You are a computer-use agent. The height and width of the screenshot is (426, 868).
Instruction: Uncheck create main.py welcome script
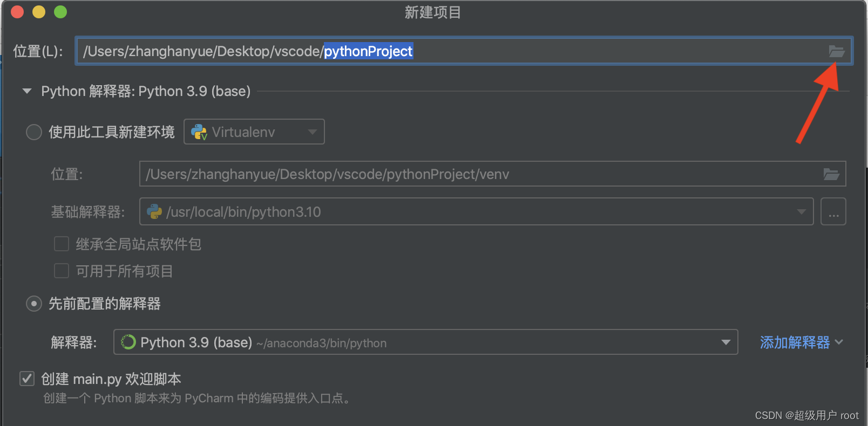tap(27, 379)
